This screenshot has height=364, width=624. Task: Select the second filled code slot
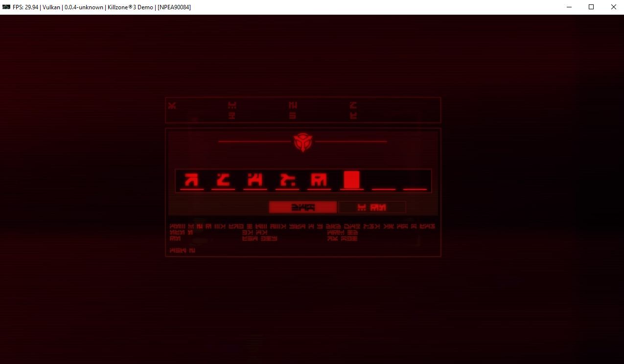224,180
